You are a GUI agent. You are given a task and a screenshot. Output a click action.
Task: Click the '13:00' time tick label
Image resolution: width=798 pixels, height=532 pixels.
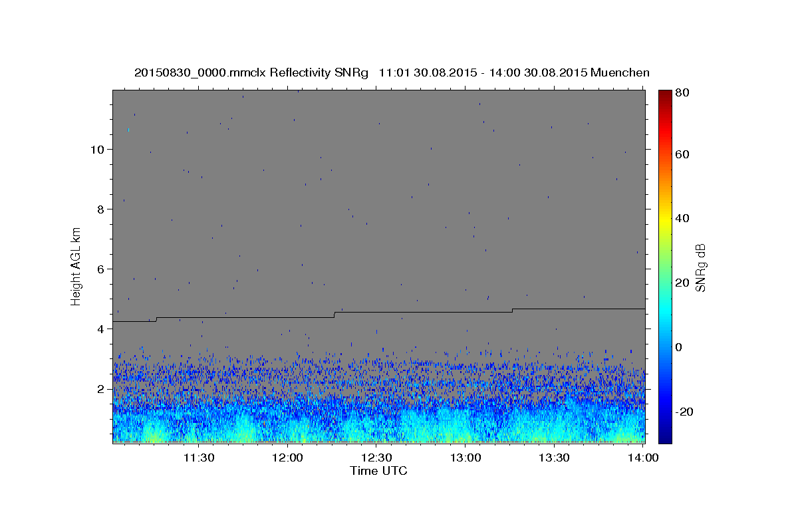click(465, 458)
